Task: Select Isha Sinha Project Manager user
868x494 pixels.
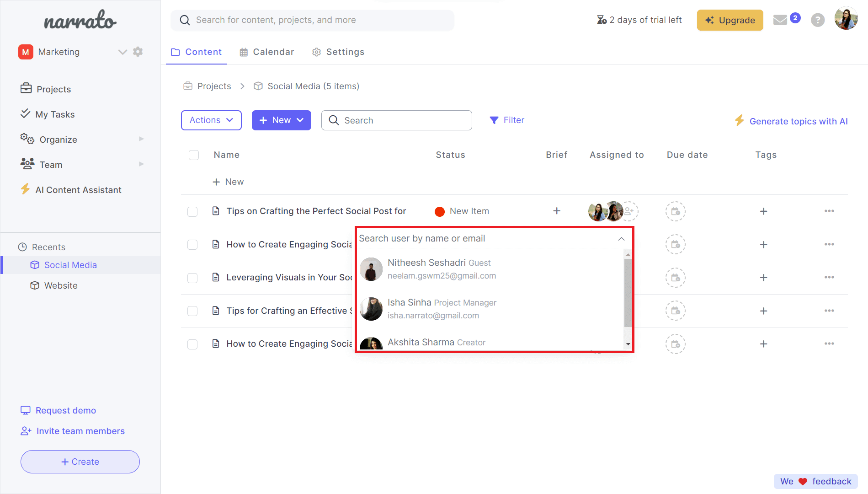Action: pos(490,309)
